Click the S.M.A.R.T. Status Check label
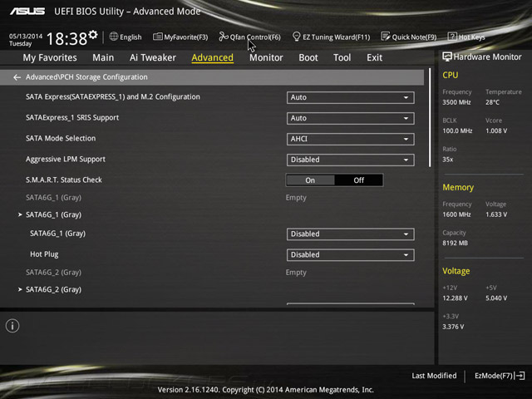 tap(64, 180)
